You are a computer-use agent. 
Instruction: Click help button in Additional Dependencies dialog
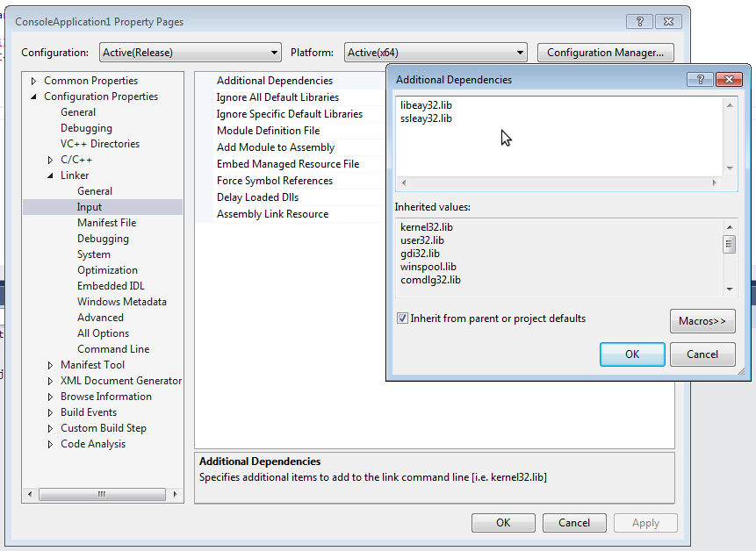[x=700, y=79]
